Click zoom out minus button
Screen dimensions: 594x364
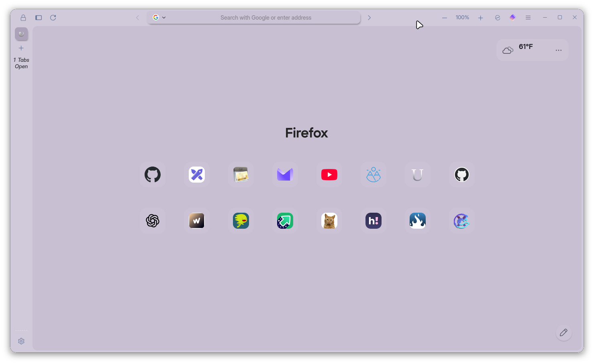tap(445, 18)
